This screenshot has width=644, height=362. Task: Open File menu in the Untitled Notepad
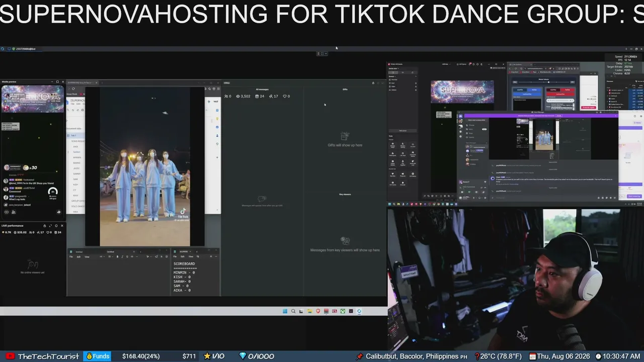click(x=71, y=256)
